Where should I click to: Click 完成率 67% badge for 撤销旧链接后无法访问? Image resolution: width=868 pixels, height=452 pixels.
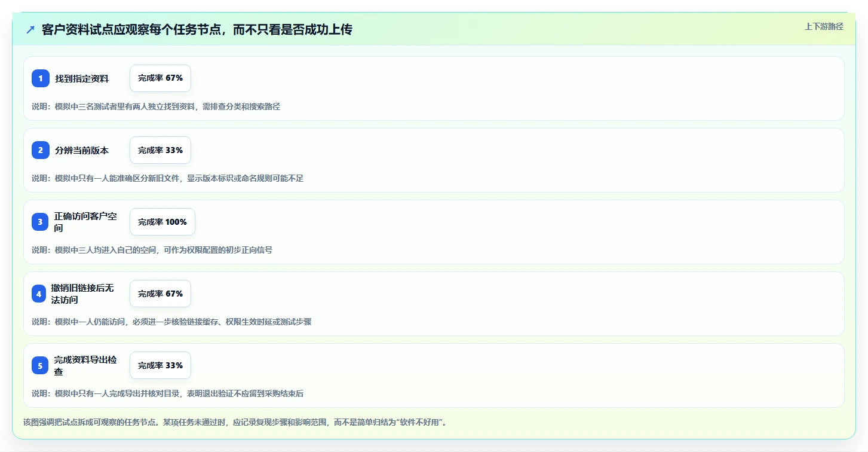[160, 294]
